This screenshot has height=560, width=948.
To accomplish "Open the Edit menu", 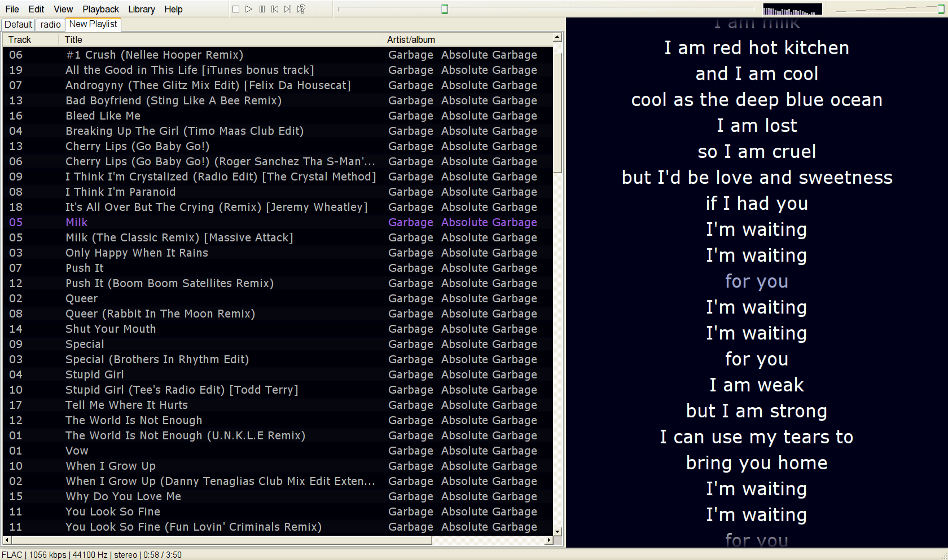I will pos(36,9).
